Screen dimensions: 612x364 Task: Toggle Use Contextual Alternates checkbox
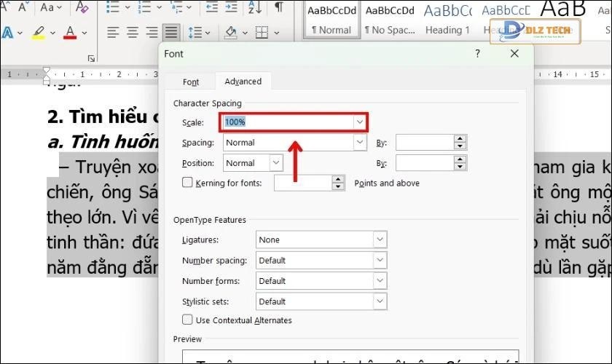[187, 320]
